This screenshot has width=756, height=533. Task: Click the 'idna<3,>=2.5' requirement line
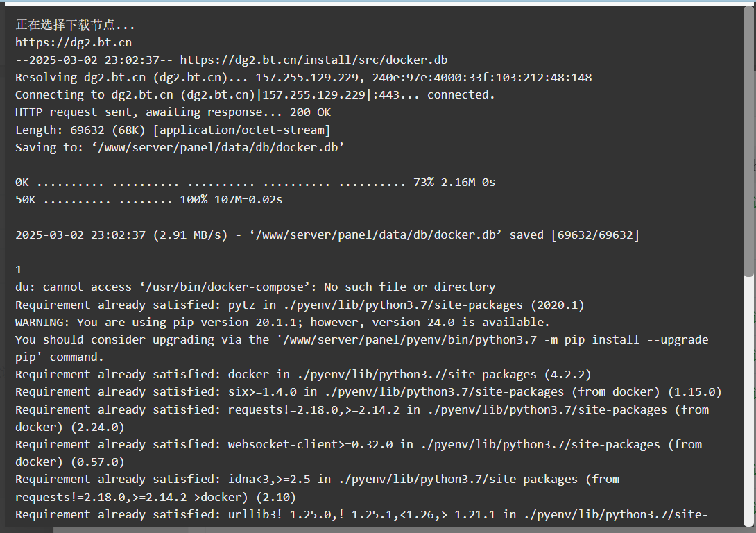click(317, 488)
